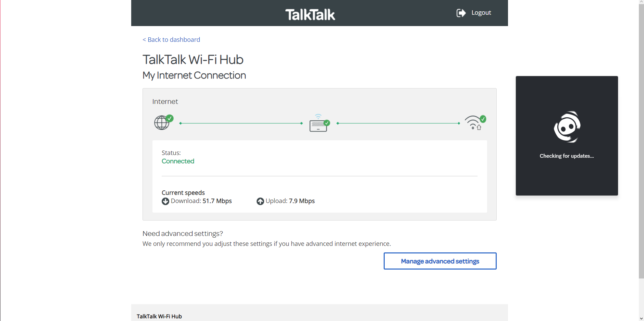The height and width of the screenshot is (321, 644).
Task: Click the page scrollbar up arrow
Action: tap(641, 2)
